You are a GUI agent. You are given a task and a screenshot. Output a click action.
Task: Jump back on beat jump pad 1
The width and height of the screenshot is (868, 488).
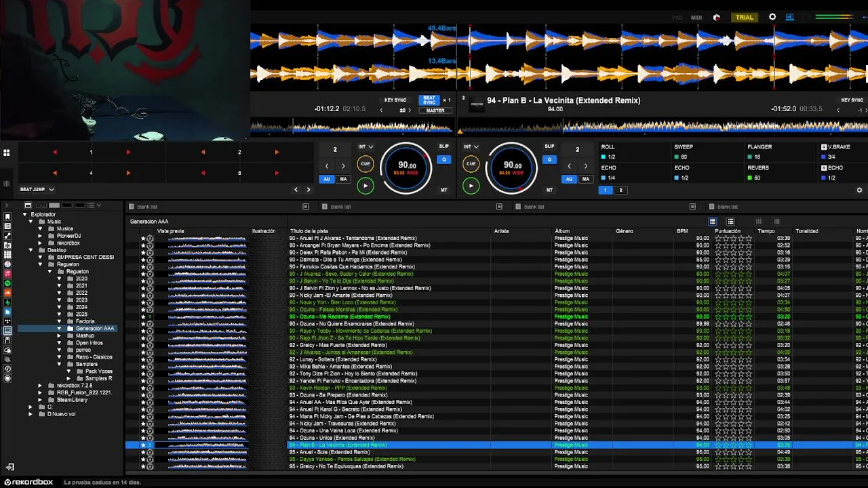(x=55, y=152)
